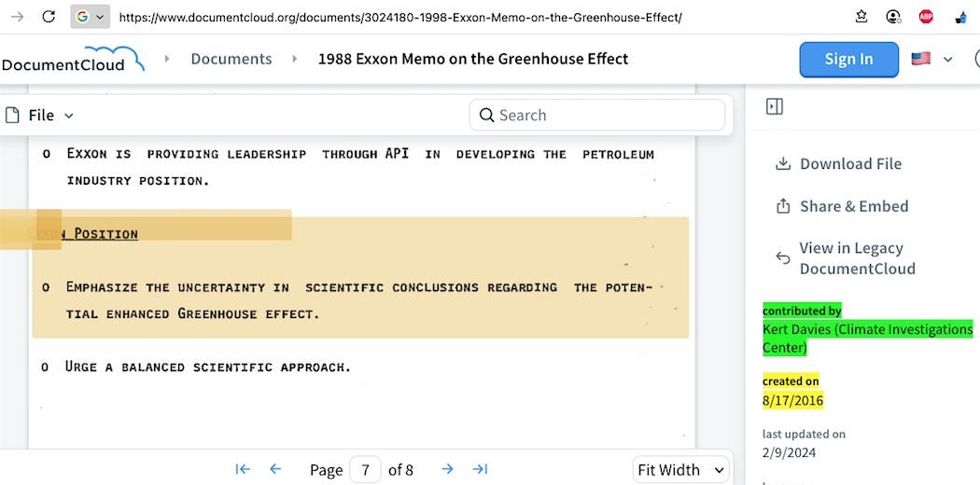Jump to the last page

(x=480, y=469)
